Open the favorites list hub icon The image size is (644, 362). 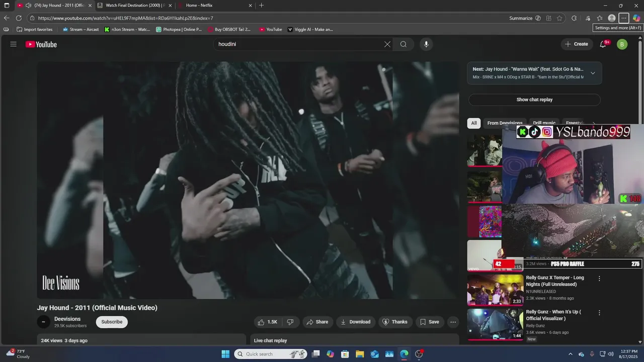coord(599,18)
